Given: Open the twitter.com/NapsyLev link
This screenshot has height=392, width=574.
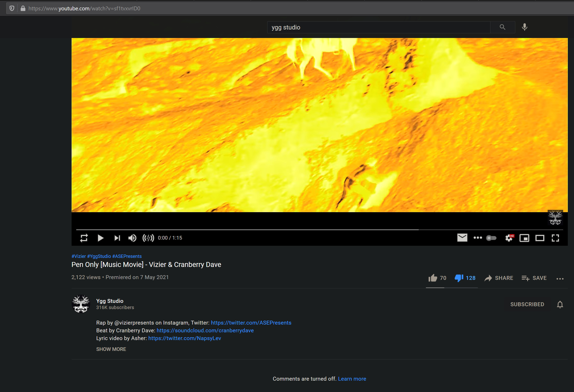Looking at the screenshot, I should pyautogui.click(x=185, y=338).
